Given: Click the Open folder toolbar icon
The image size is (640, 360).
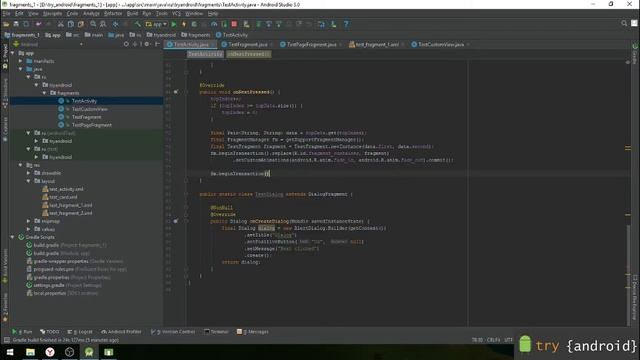Looking at the screenshot, I should click(6, 24).
